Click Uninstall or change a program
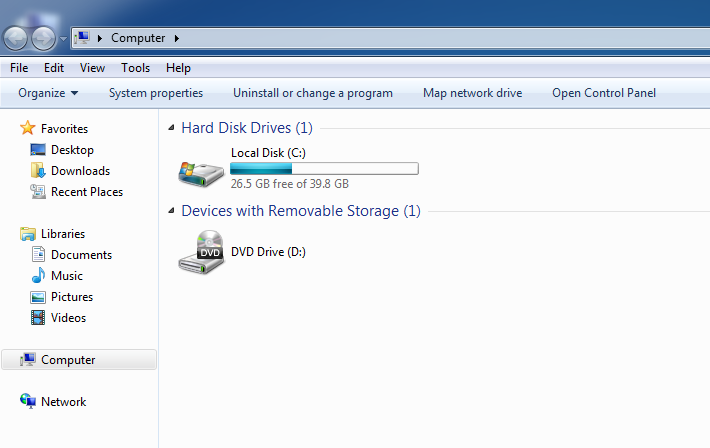The height and width of the screenshot is (448, 710). pyautogui.click(x=313, y=93)
